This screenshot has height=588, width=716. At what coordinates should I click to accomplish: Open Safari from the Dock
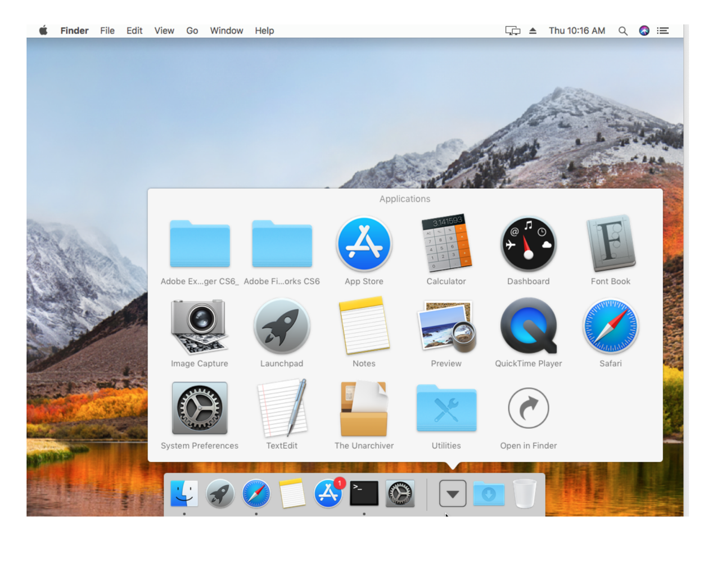tap(256, 493)
